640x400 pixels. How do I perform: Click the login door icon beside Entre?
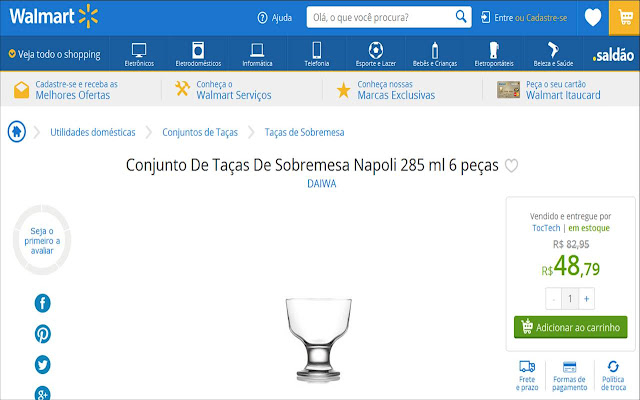pyautogui.click(x=485, y=18)
